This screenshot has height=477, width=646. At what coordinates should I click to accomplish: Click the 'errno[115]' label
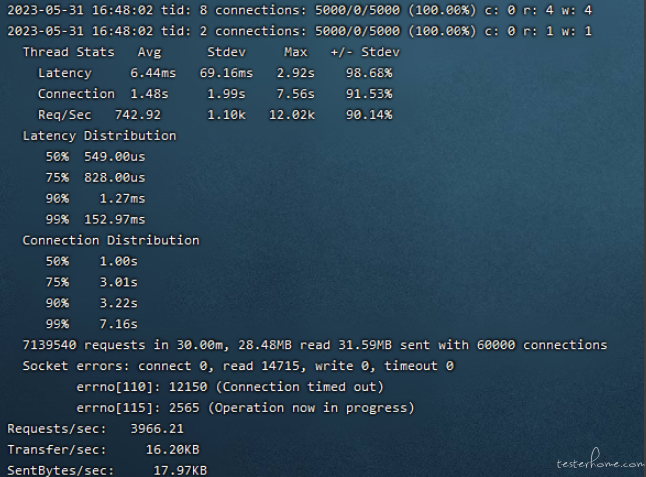115,408
